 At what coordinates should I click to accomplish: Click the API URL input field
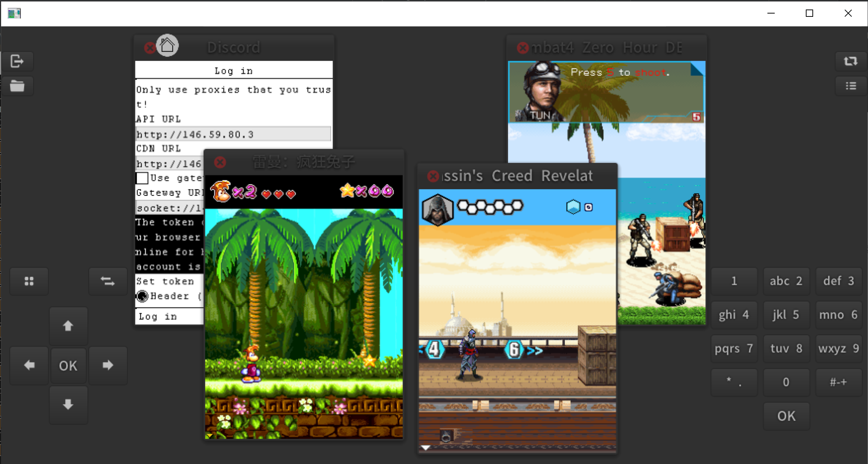tap(233, 134)
